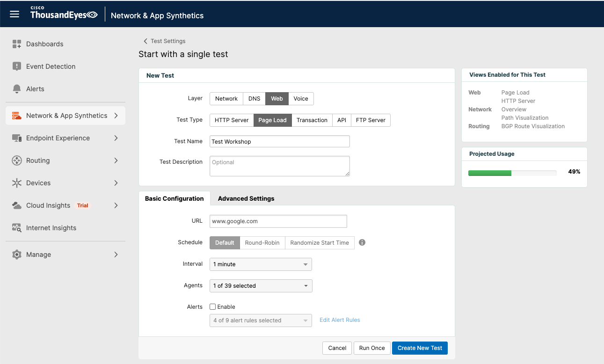Click the Devices sidebar icon

coord(17,183)
